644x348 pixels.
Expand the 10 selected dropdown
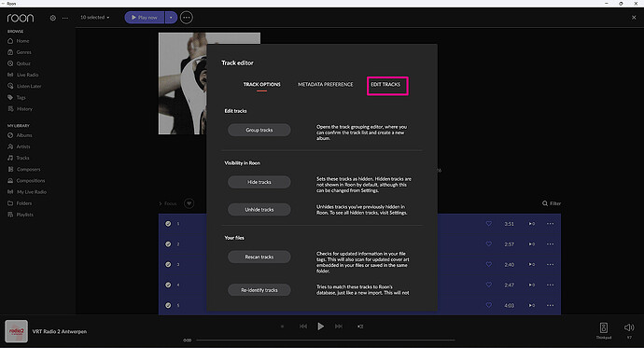pyautogui.click(x=95, y=18)
